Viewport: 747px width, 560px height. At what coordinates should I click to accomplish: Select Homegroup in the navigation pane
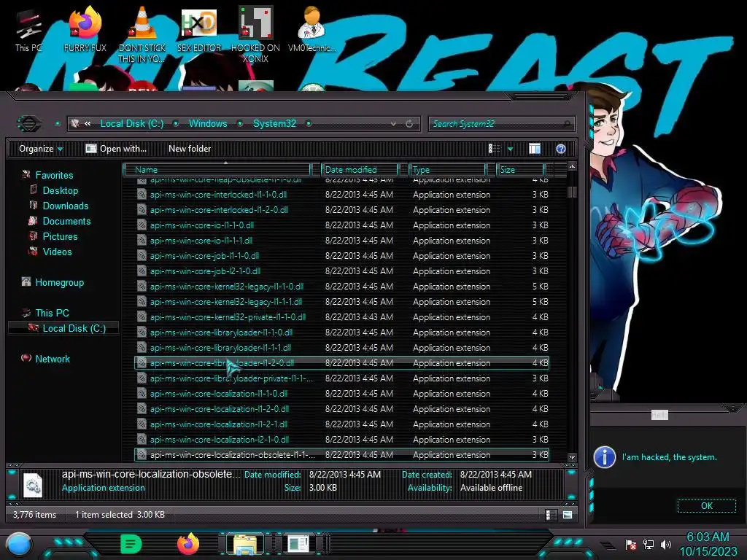pyautogui.click(x=59, y=282)
